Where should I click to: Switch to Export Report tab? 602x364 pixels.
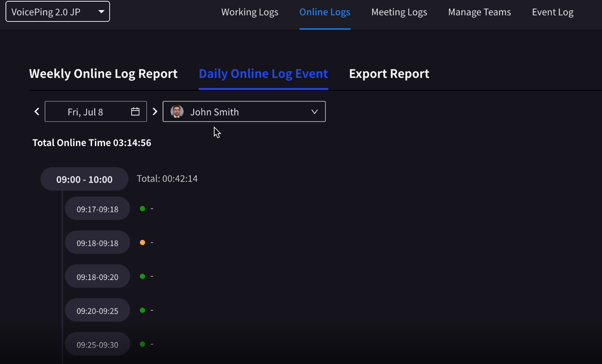pyautogui.click(x=389, y=74)
